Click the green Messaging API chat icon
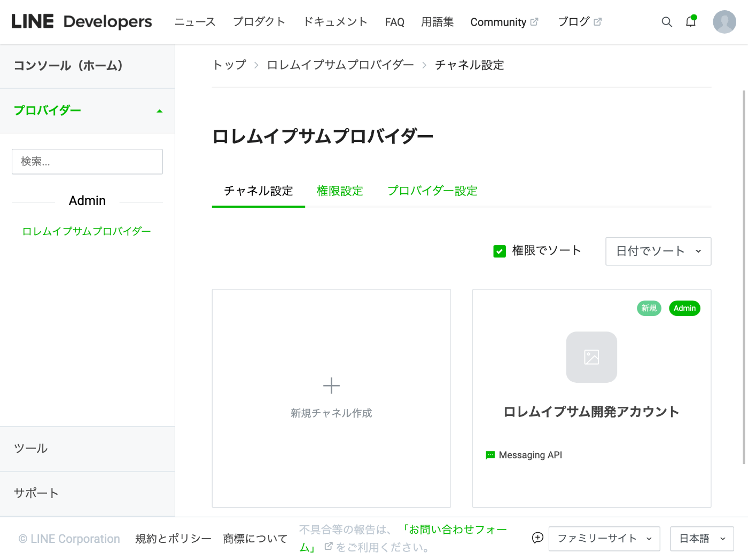 (490, 455)
